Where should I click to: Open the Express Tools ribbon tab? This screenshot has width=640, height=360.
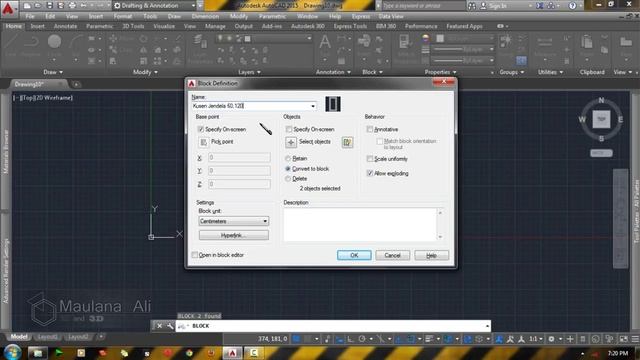click(350, 26)
